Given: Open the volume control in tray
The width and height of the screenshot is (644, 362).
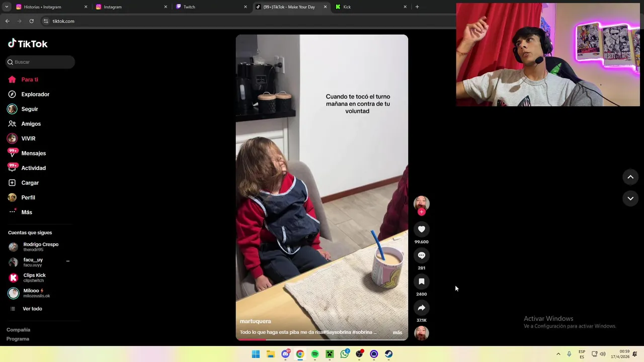Looking at the screenshot, I should point(603,354).
